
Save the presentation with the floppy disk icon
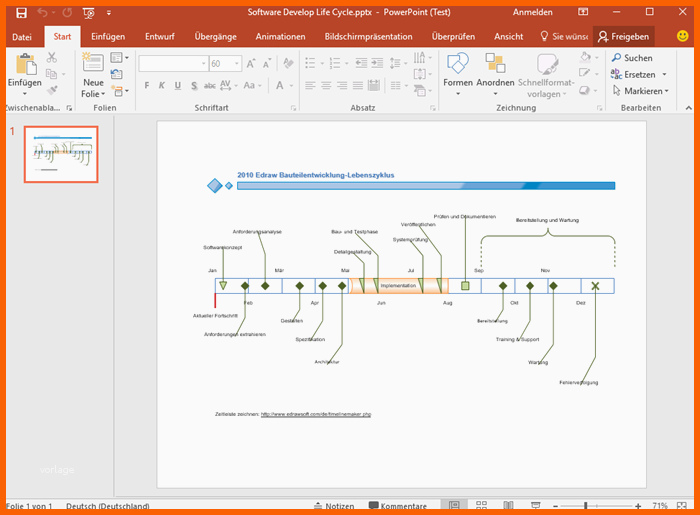pos(21,12)
